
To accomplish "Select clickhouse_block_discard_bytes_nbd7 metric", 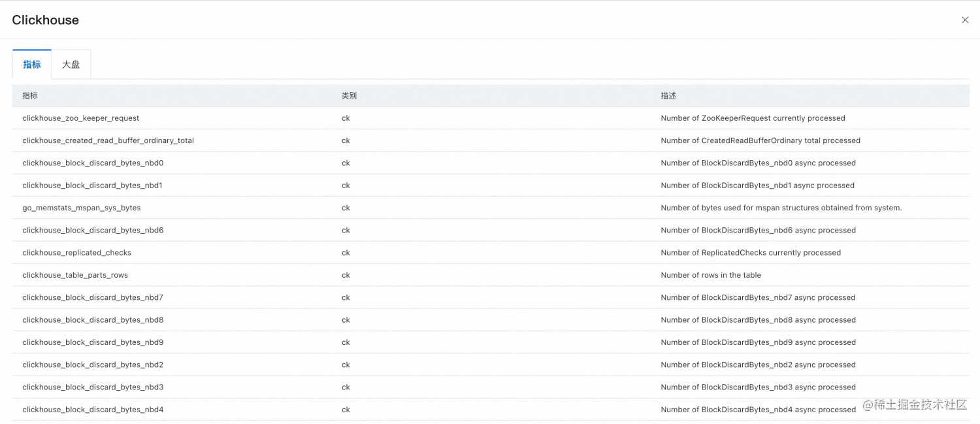I will tap(93, 297).
